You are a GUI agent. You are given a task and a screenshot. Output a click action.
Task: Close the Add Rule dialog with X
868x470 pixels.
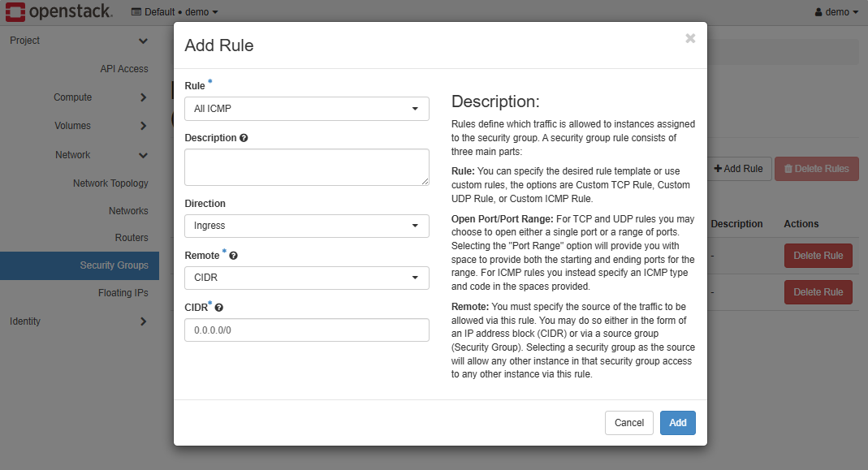[x=690, y=38]
